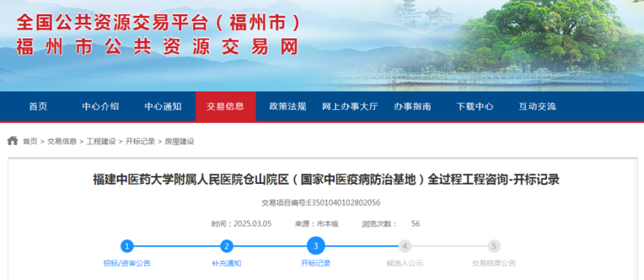The image size is (644, 280).
Task: Click the view count 56
Action: coord(416,224)
